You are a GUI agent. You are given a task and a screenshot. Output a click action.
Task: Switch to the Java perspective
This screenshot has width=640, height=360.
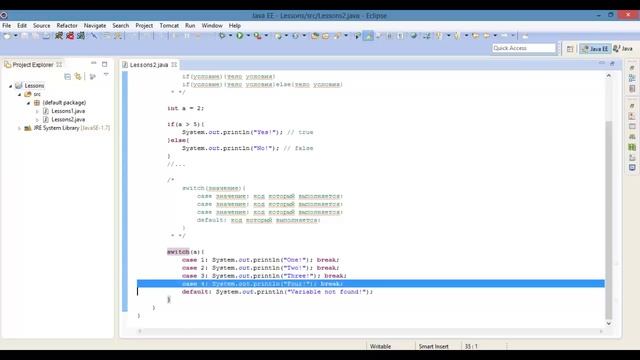pyautogui.click(x=623, y=49)
